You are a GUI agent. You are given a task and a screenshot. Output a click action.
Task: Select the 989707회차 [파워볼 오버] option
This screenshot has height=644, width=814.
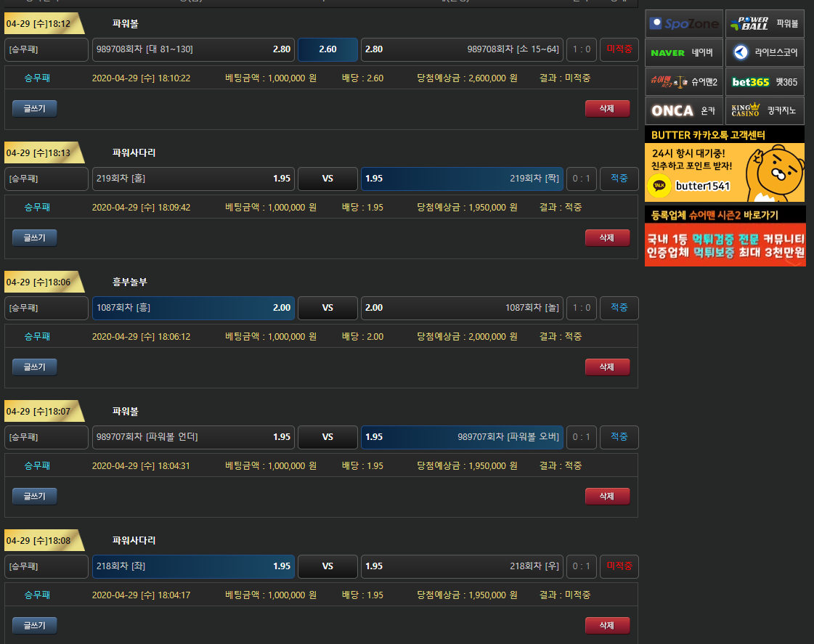click(462, 437)
